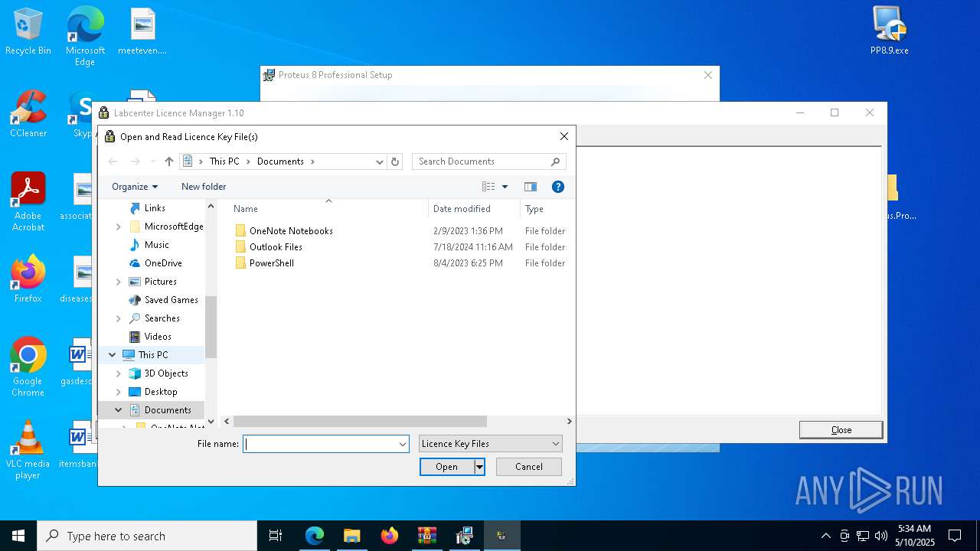This screenshot has height=551, width=980.
Task: Refresh the Documents folder view
Action: 395,161
